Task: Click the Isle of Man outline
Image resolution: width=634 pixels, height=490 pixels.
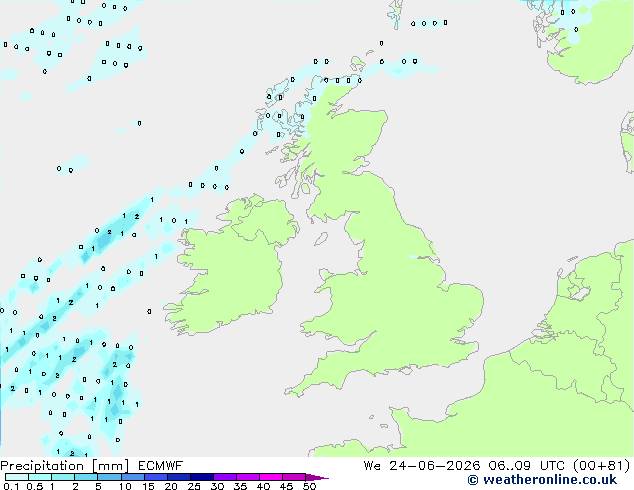Action: (x=321, y=239)
